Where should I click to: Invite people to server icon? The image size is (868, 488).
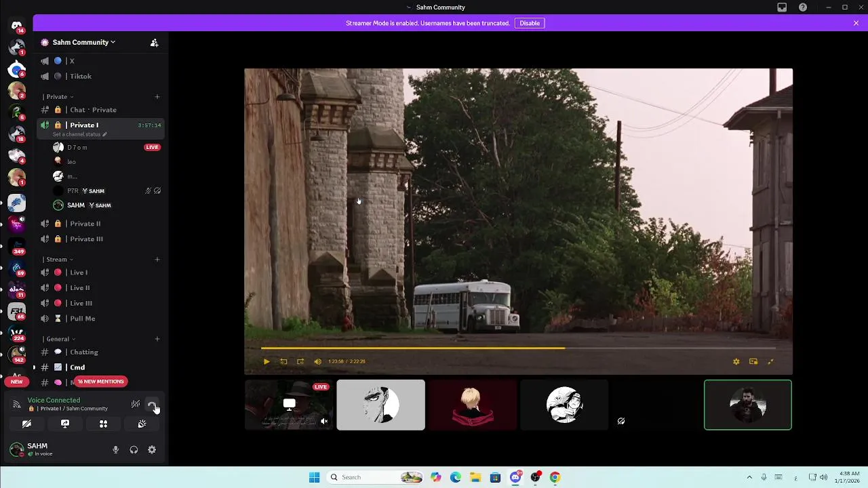point(155,42)
